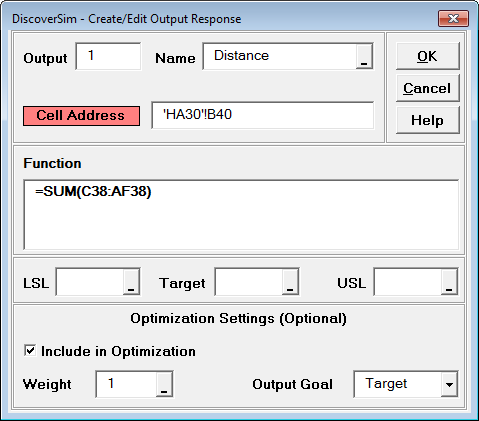Viewport: 479px width, 421px height.
Task: Click the Target cell reference button
Action: (290, 282)
